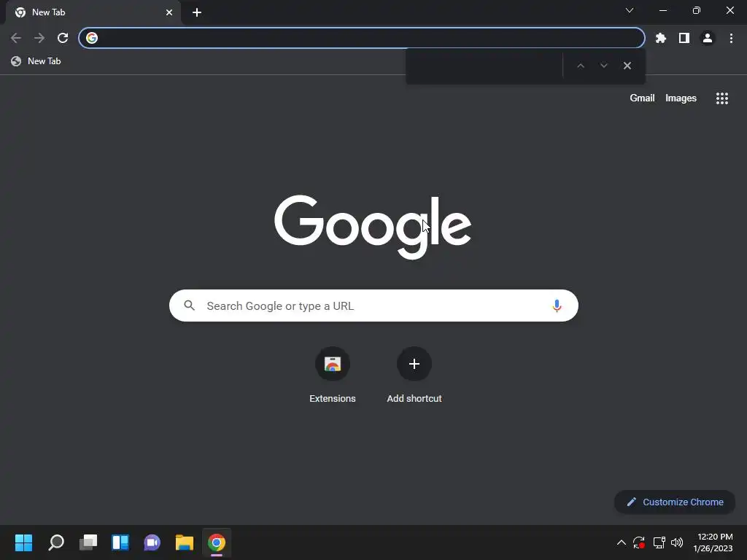The height and width of the screenshot is (560, 747).
Task: Open File Explorer from taskbar
Action: coord(185,542)
